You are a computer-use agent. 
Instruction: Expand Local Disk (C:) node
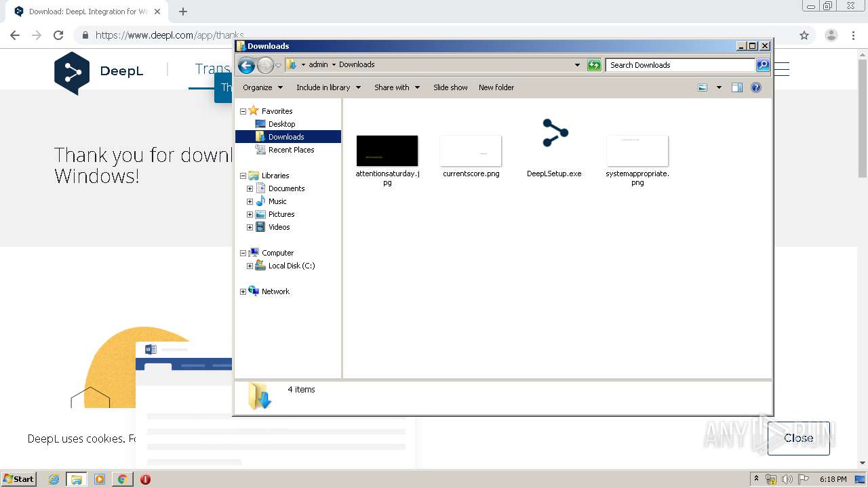coord(250,266)
